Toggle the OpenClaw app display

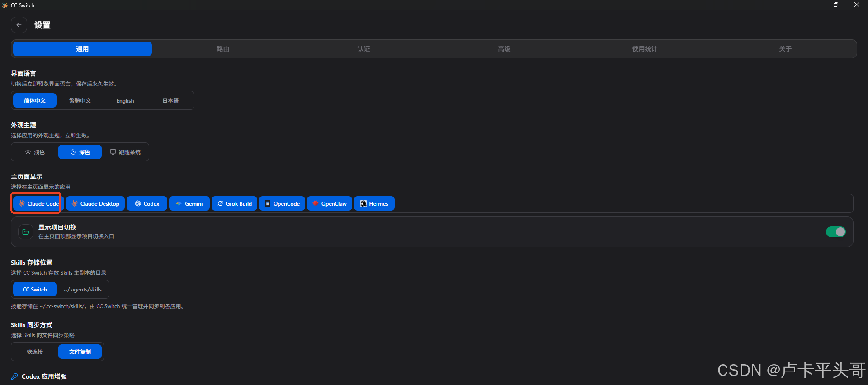click(x=330, y=203)
